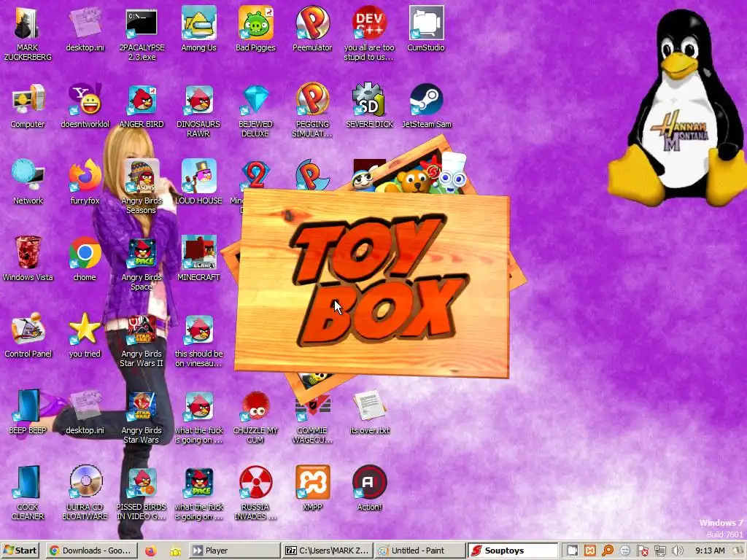
Task: Launch the LOUD HOUSE shortcut
Action: point(198,176)
